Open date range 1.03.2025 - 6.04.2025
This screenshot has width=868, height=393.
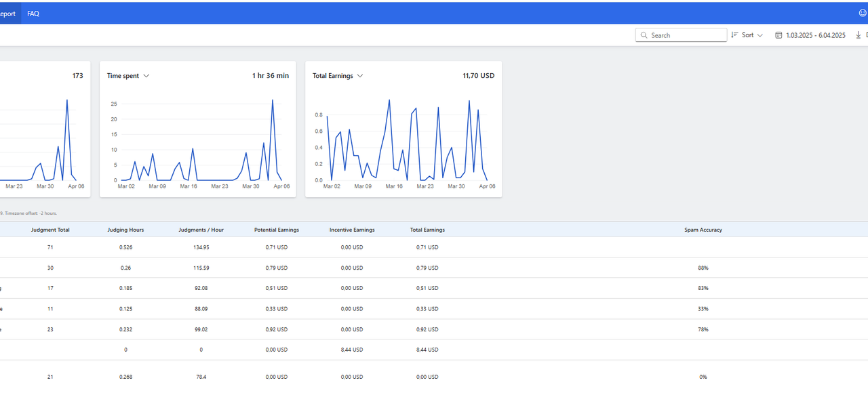[810, 35]
